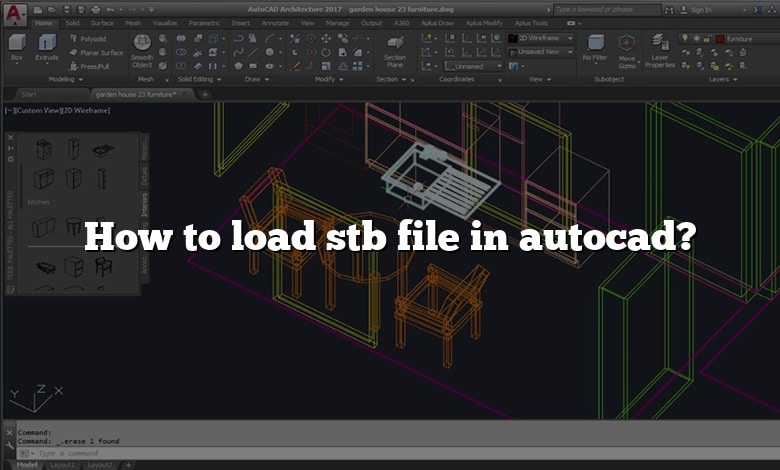Toggle layer freeze sun icon

696,38
